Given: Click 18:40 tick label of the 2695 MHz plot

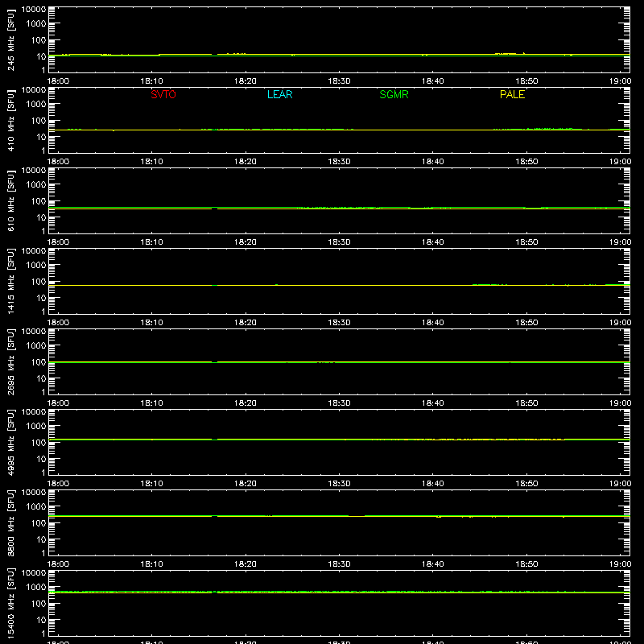Looking at the screenshot, I should tap(433, 403).
